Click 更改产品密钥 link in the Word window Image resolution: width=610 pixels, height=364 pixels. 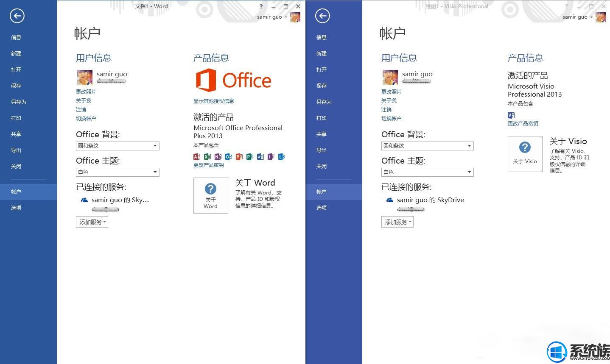point(209,165)
